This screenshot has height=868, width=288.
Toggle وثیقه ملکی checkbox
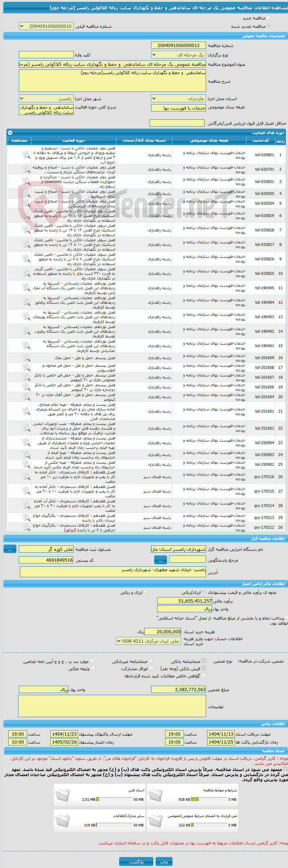pos(93,668)
